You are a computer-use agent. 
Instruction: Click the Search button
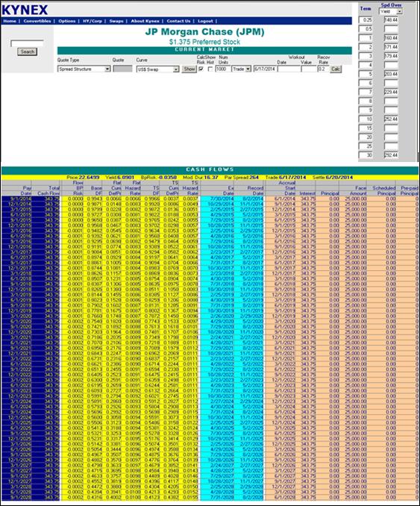point(28,51)
